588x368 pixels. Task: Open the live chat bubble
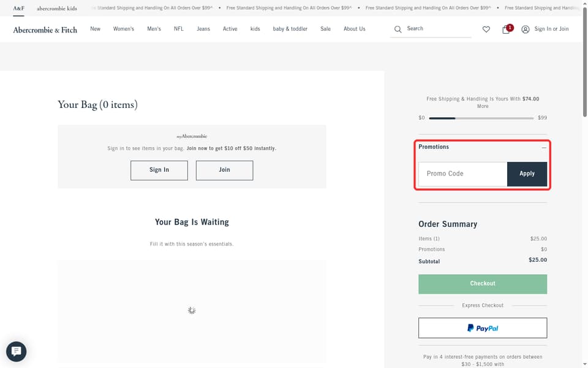coord(16,351)
